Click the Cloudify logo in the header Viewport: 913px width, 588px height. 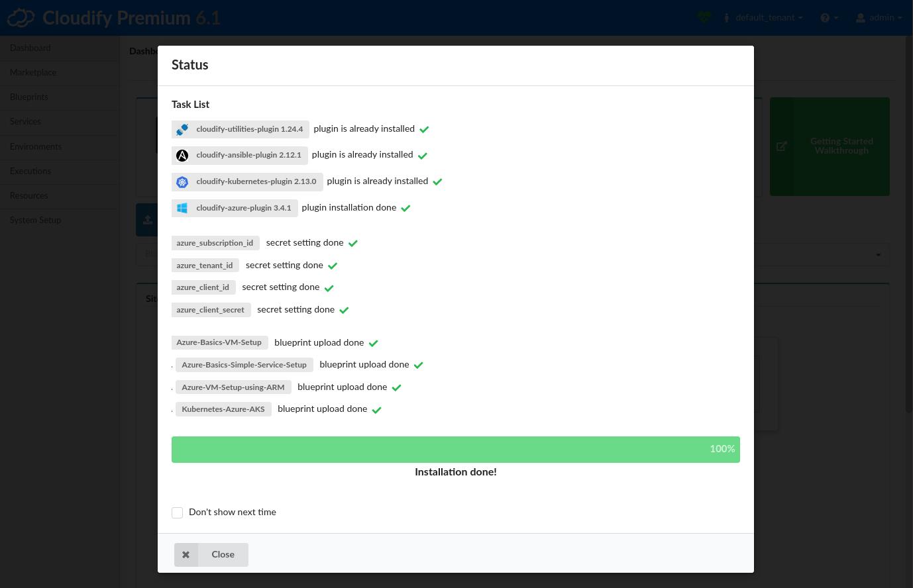coord(21,17)
